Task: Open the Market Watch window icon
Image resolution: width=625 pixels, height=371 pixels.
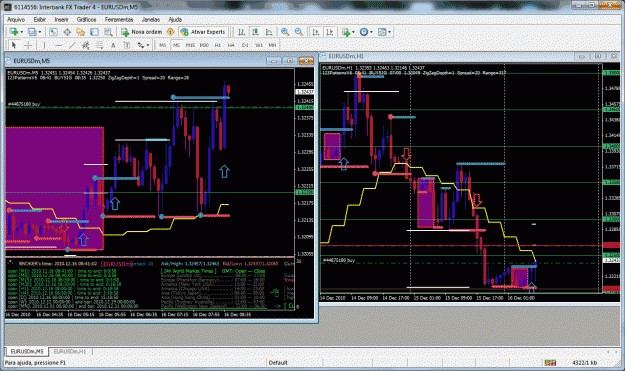Action: point(53,32)
